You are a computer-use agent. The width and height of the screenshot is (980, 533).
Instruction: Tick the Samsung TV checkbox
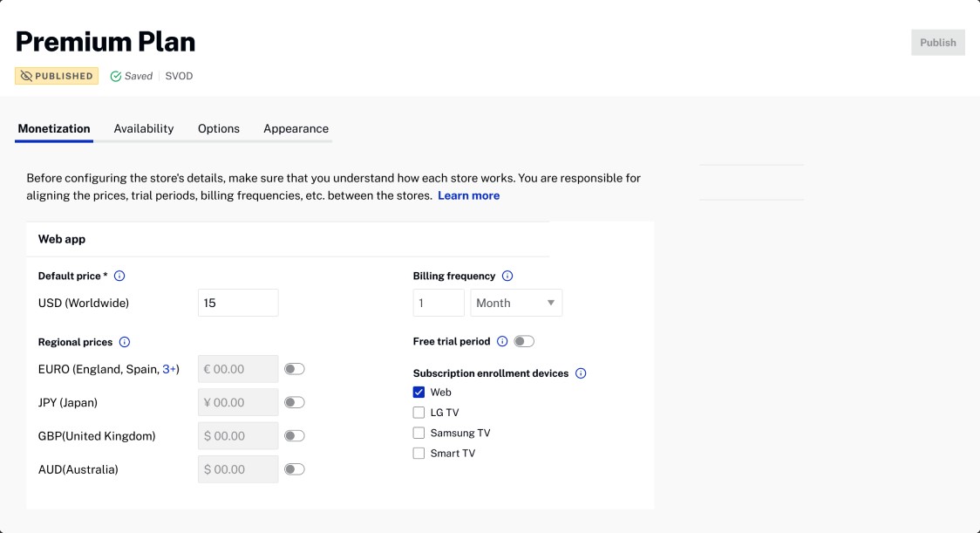pyautogui.click(x=419, y=433)
